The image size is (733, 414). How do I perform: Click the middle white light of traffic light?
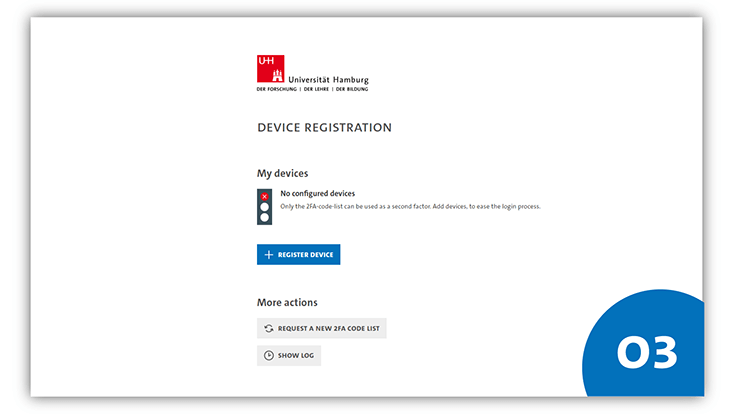click(265, 207)
